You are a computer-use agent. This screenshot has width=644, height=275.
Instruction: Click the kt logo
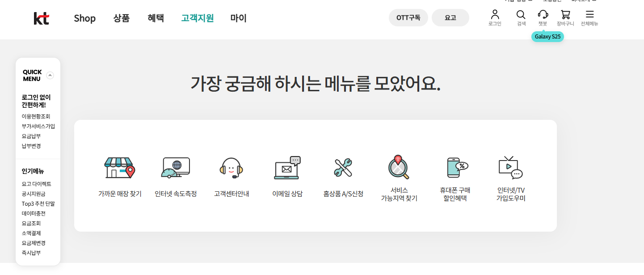[x=41, y=18]
